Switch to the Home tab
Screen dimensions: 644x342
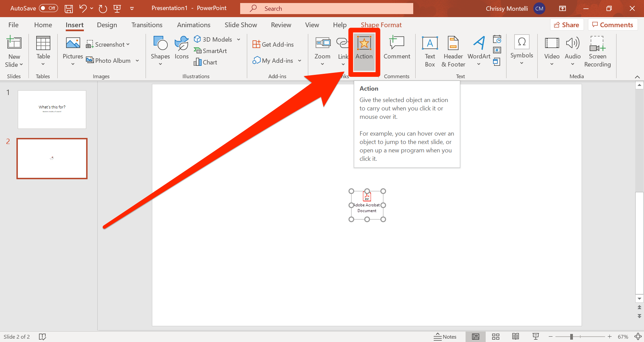click(x=43, y=25)
